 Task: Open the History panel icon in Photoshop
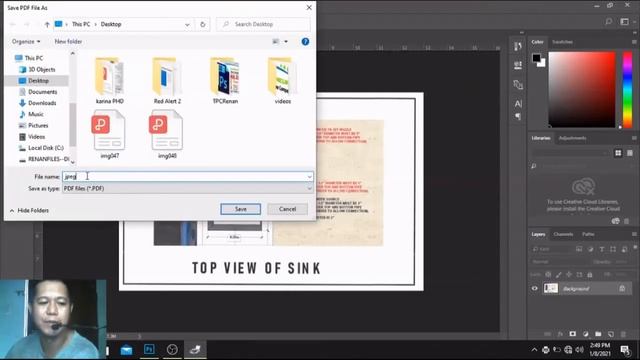click(x=518, y=46)
